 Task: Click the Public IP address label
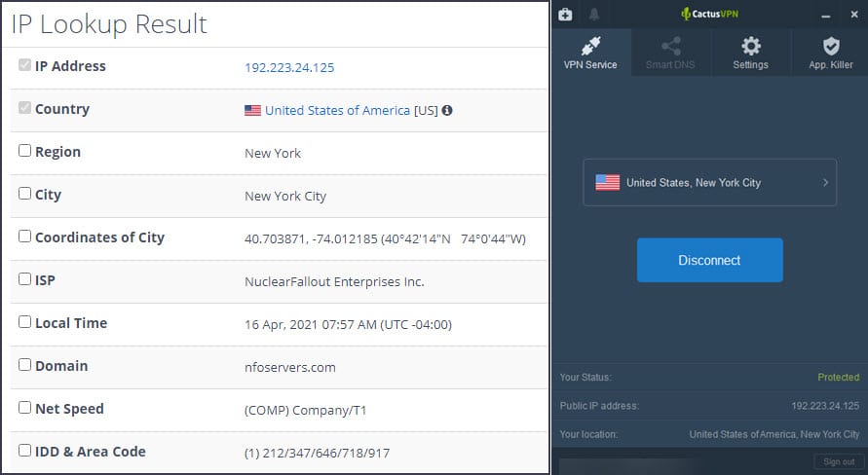(x=599, y=406)
